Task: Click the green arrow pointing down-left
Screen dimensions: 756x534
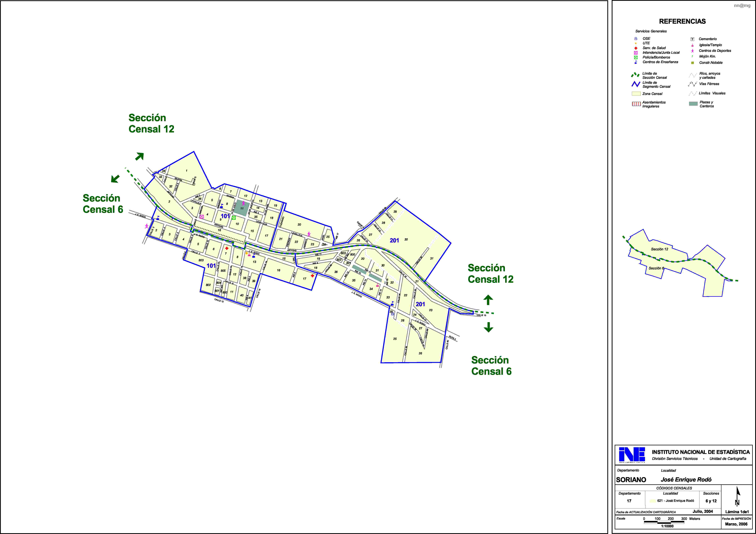Action: (x=115, y=179)
